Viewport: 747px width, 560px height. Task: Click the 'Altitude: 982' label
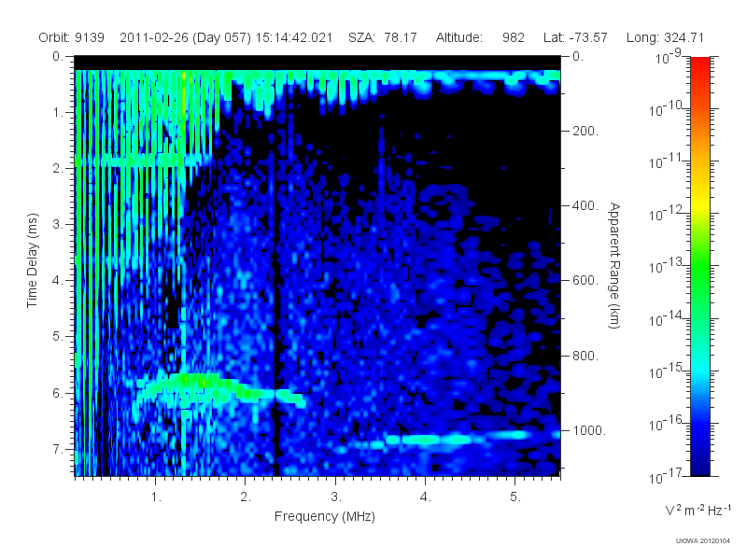[480, 37]
